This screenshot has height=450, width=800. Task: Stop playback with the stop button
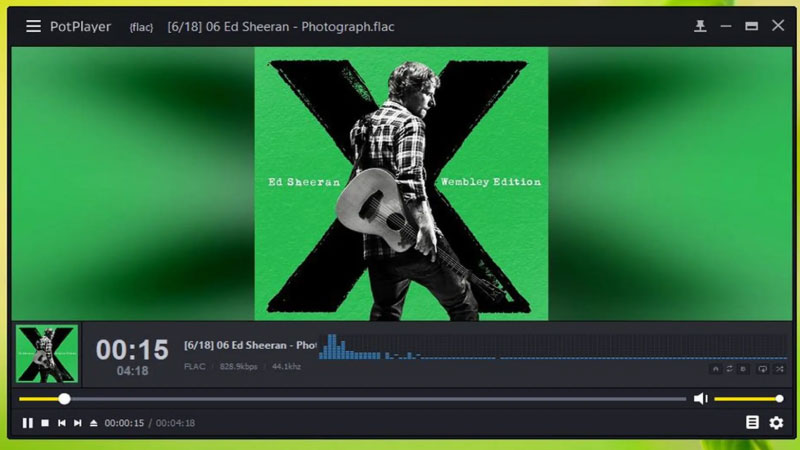pos(45,423)
